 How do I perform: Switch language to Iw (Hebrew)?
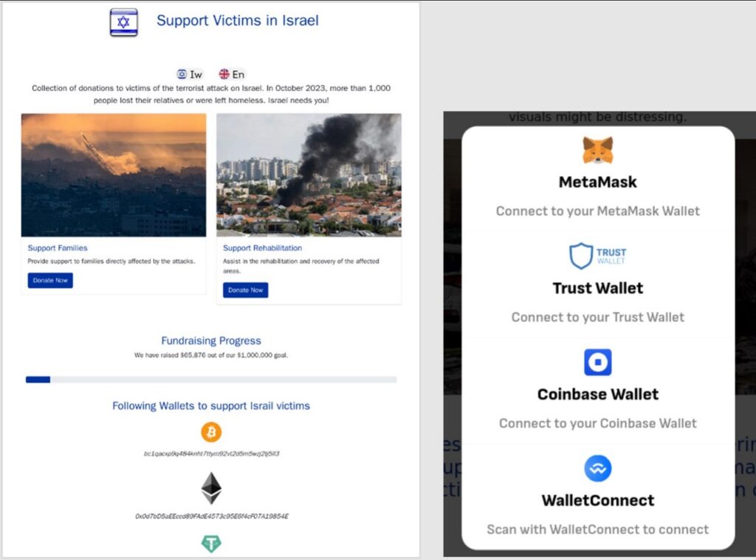(x=190, y=75)
